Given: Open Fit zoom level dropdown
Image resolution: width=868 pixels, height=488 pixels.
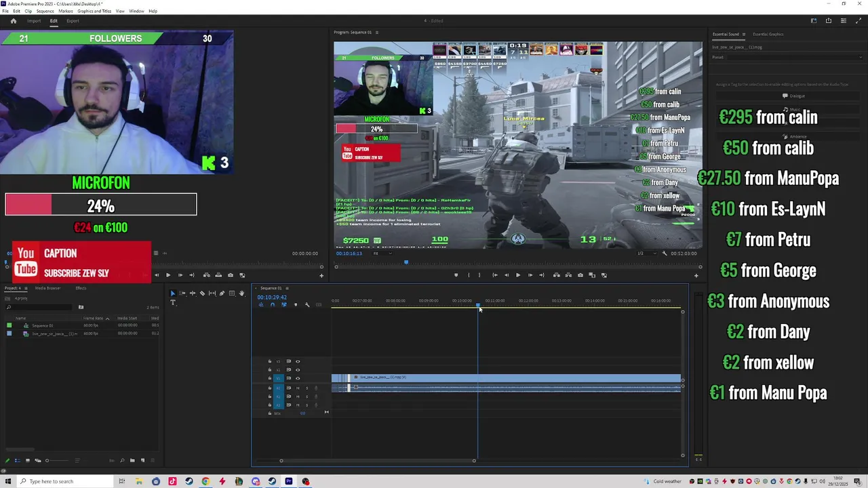Looking at the screenshot, I should click(381, 253).
